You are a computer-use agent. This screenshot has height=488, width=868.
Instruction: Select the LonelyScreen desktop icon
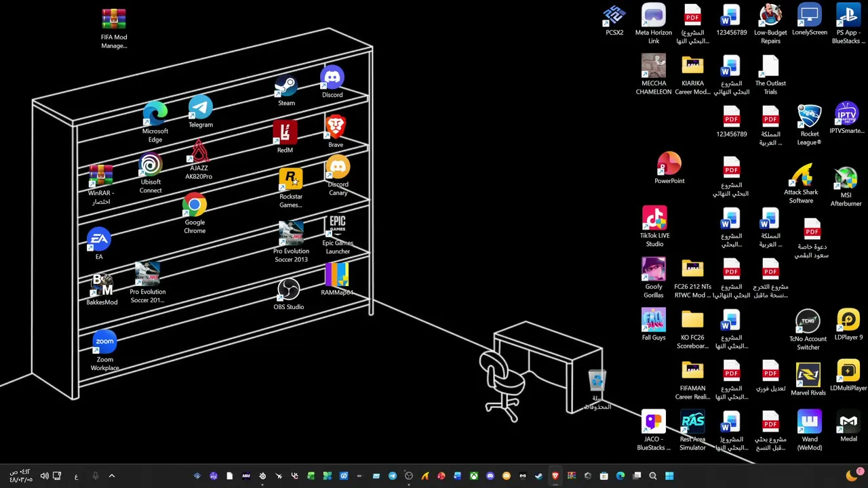click(x=810, y=20)
